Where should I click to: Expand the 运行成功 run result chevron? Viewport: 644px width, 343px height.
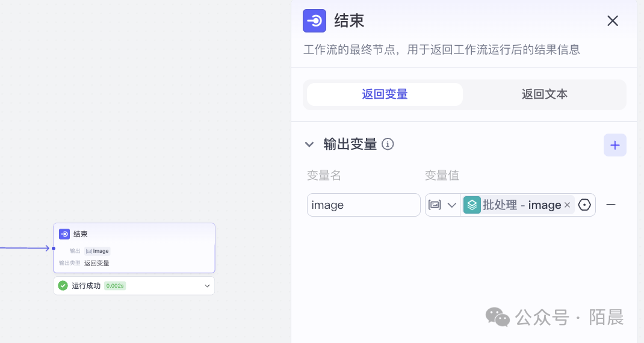pos(207,286)
